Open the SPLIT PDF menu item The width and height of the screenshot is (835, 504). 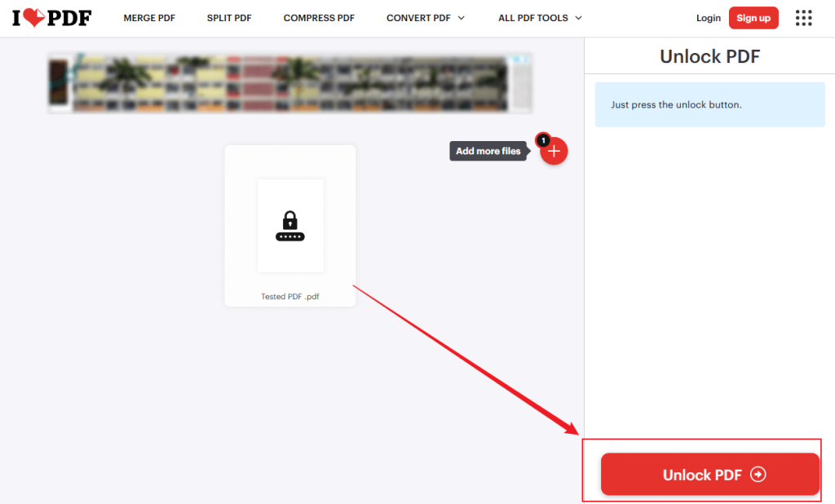coord(229,17)
